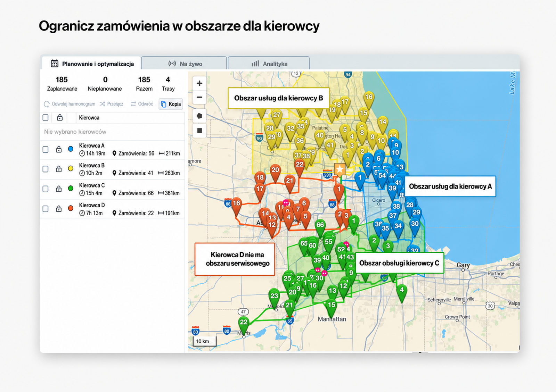Click green color dot of Kierowca C
This screenshot has height=392, width=556.
click(x=71, y=189)
